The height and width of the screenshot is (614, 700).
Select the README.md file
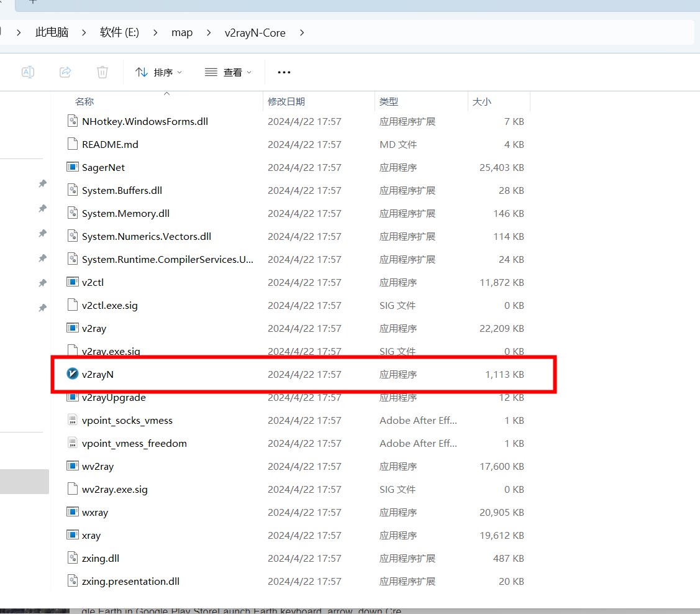[x=110, y=144]
